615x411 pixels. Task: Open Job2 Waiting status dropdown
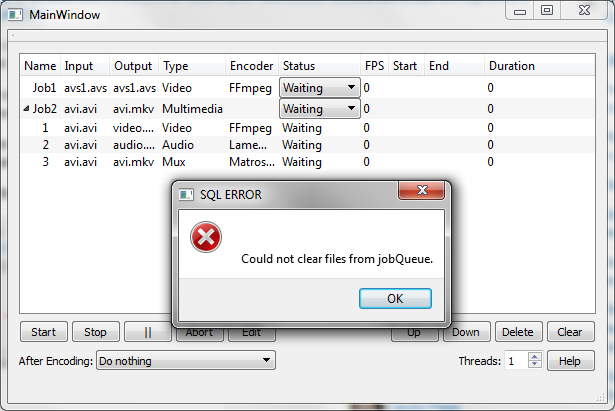click(x=320, y=109)
